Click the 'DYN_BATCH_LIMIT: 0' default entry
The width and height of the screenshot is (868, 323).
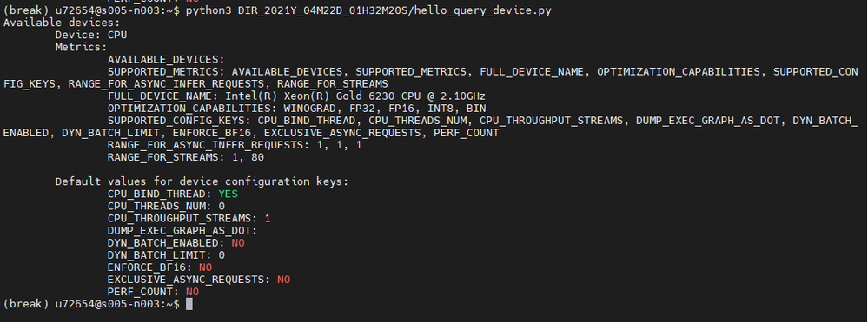pos(166,255)
